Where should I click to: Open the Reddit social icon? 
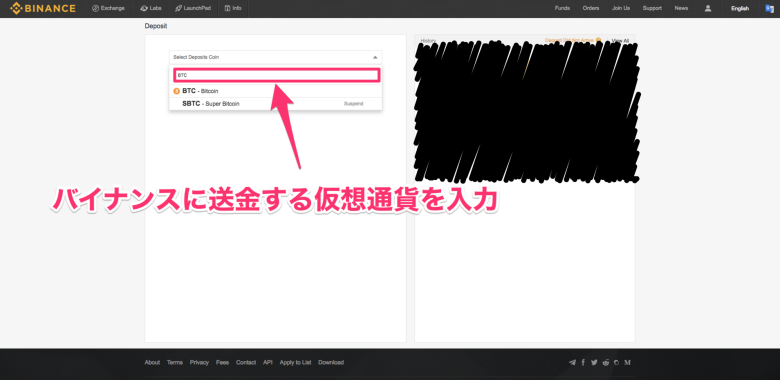pyautogui.click(x=605, y=363)
